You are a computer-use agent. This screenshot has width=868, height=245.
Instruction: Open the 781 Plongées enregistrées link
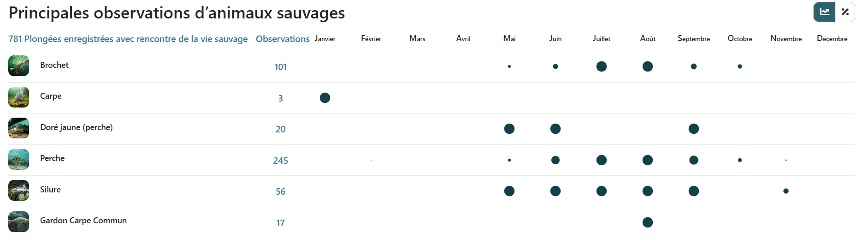pos(128,39)
